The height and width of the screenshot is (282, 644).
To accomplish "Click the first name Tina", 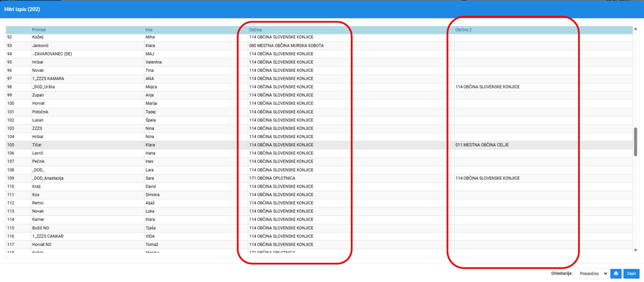I will 149,70.
